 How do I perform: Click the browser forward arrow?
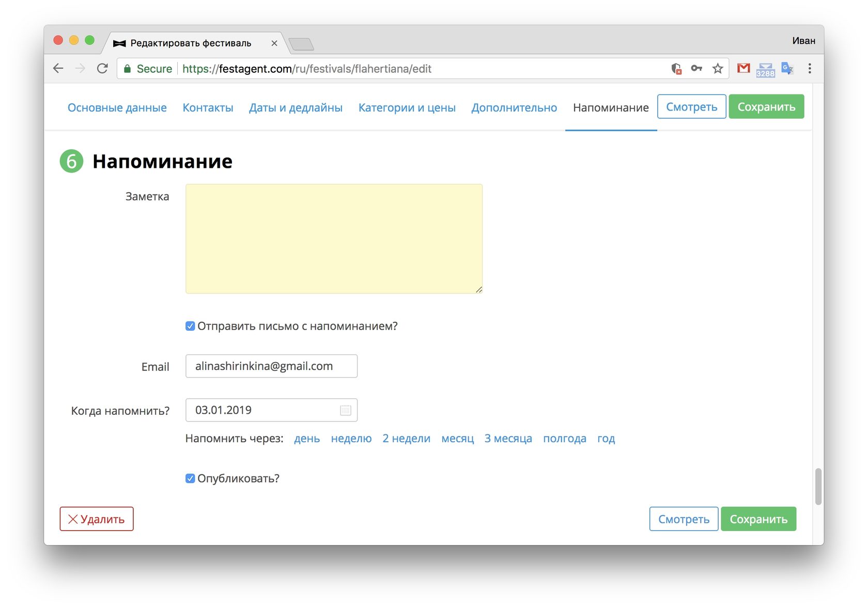80,68
